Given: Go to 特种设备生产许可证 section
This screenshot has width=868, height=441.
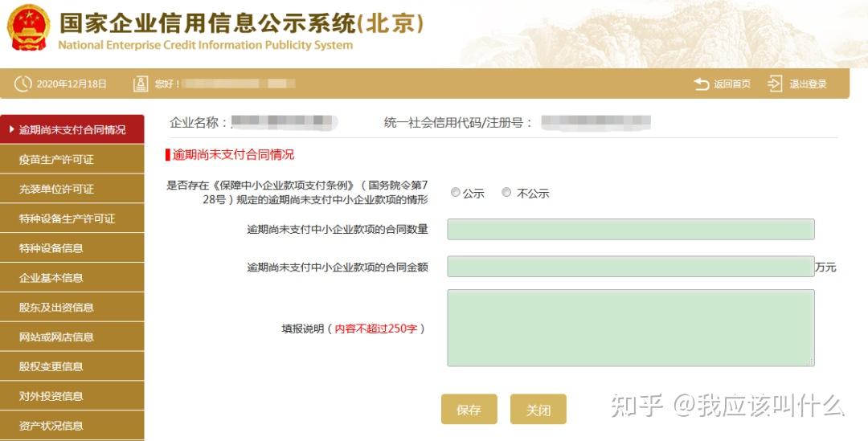Looking at the screenshot, I should (x=72, y=218).
